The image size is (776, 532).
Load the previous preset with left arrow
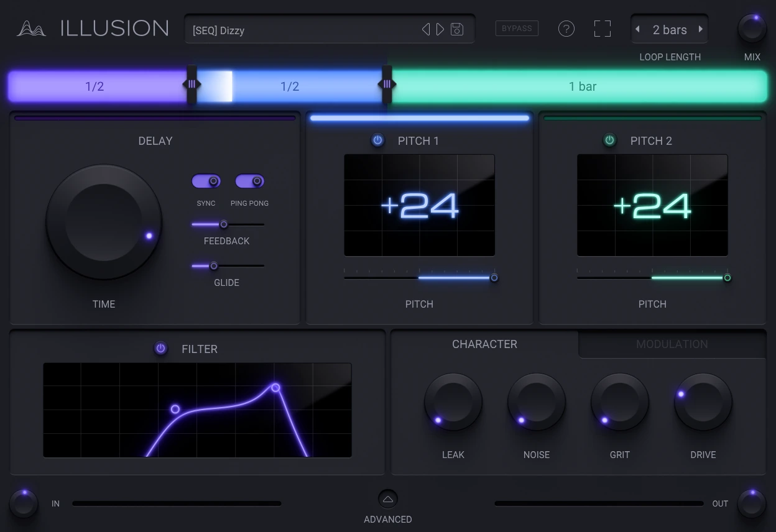coord(426,29)
